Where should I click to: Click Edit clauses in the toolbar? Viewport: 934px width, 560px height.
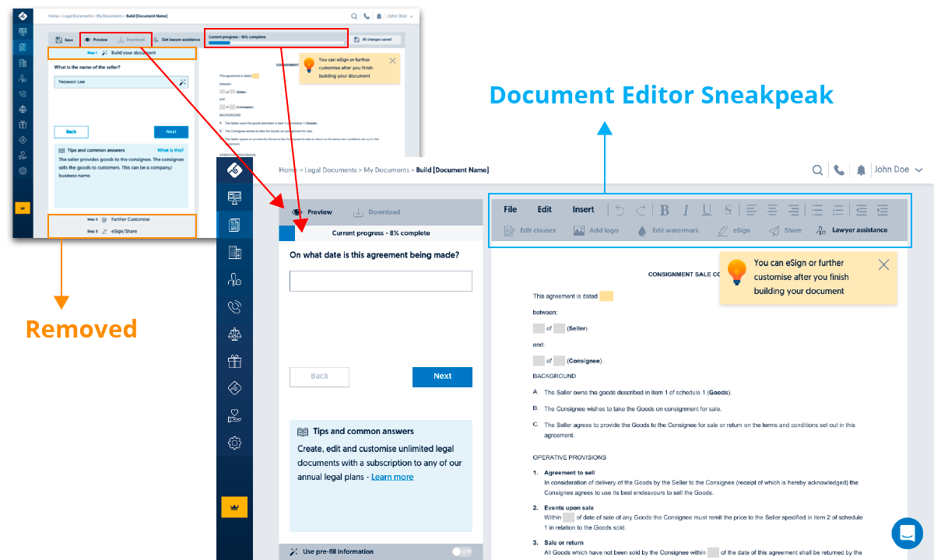point(530,230)
